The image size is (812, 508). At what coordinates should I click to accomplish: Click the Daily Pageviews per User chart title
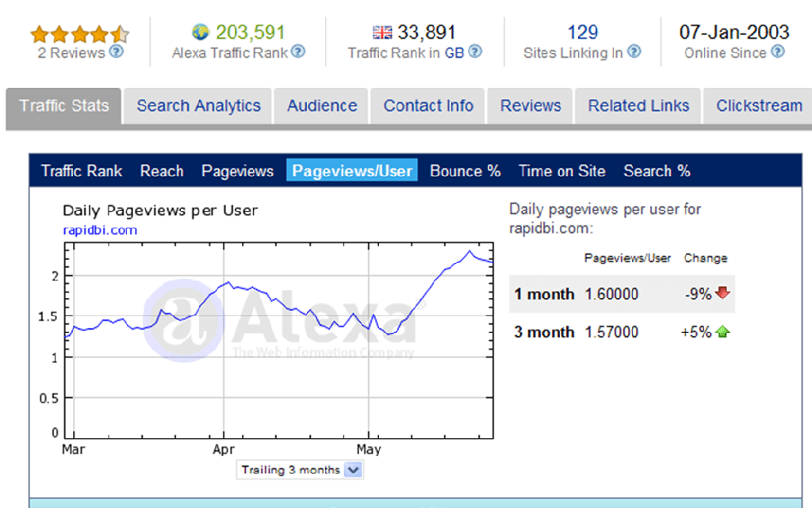coord(160,211)
